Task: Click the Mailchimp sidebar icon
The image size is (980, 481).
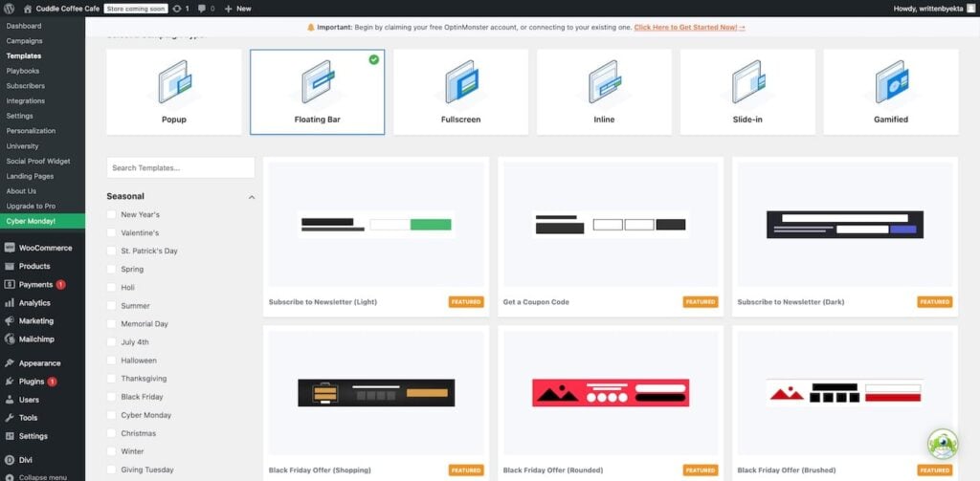Action: (10, 339)
